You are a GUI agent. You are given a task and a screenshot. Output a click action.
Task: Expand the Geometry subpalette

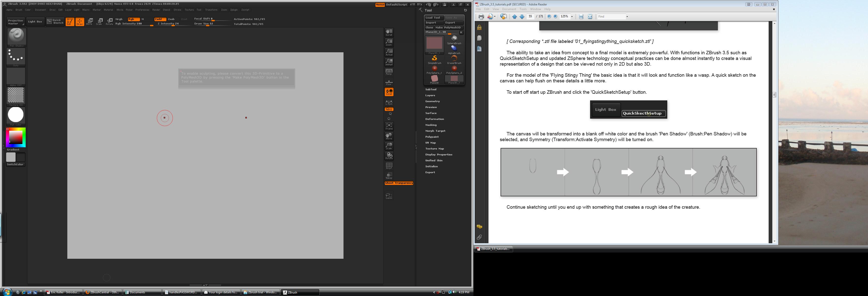click(432, 101)
